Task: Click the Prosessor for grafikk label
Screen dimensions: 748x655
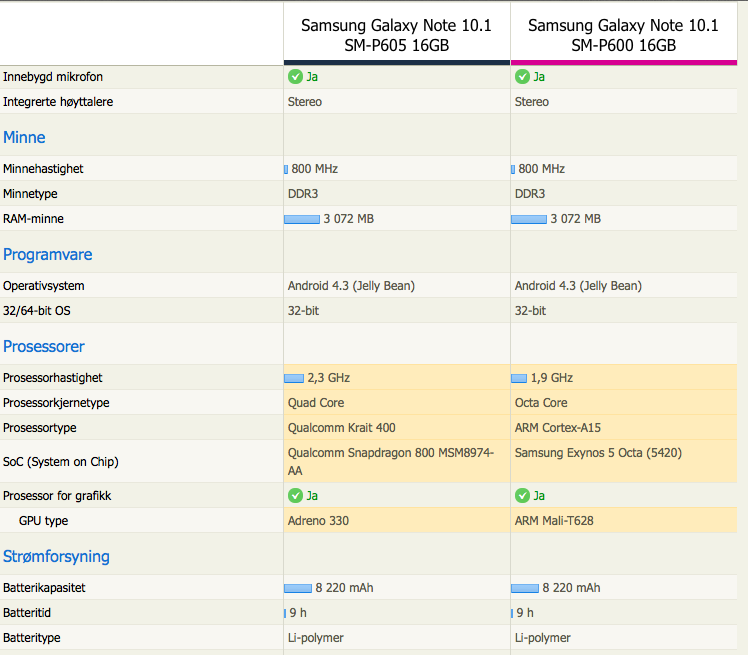Action: (57, 496)
